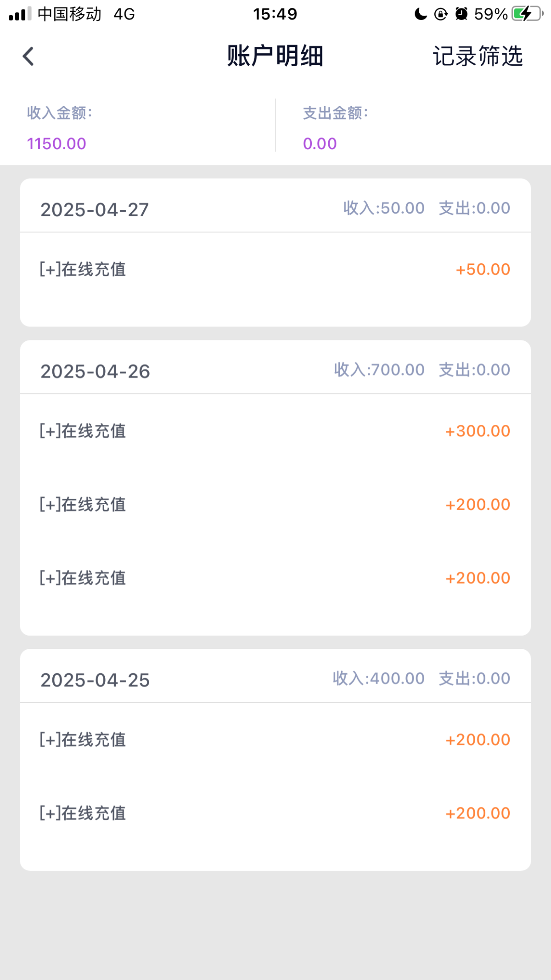
Task: Tap the rotation lock status icon
Action: point(441,14)
